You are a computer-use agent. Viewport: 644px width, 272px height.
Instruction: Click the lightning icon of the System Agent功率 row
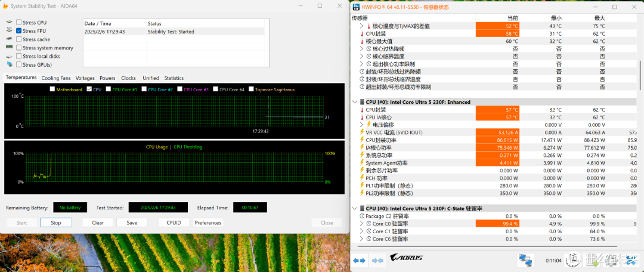362,163
